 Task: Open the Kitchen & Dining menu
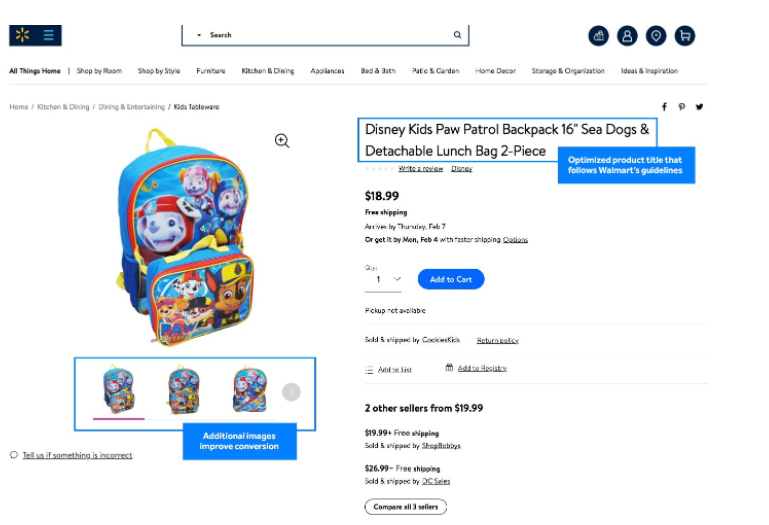coord(268,71)
